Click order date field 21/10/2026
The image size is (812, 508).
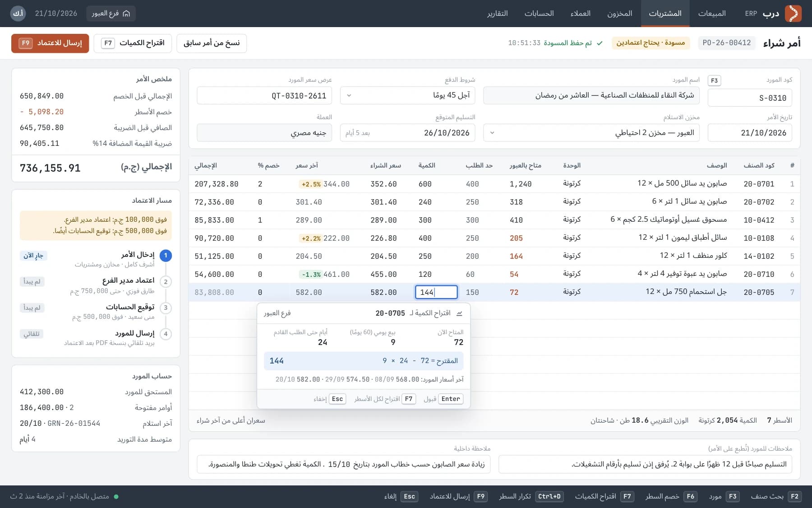click(x=750, y=133)
